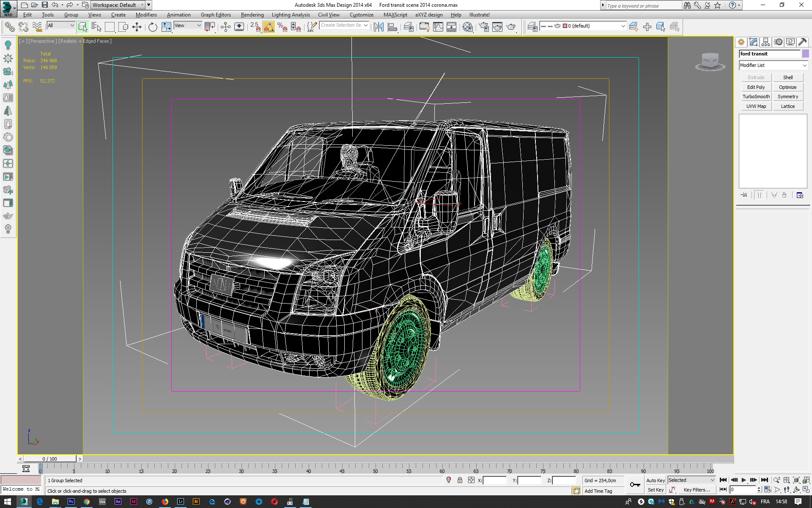812x508 pixels.
Task: Play the animation
Action: click(x=744, y=480)
